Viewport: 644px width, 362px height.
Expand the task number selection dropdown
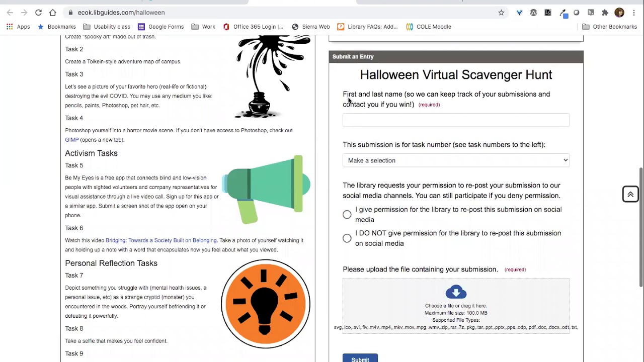(x=456, y=160)
